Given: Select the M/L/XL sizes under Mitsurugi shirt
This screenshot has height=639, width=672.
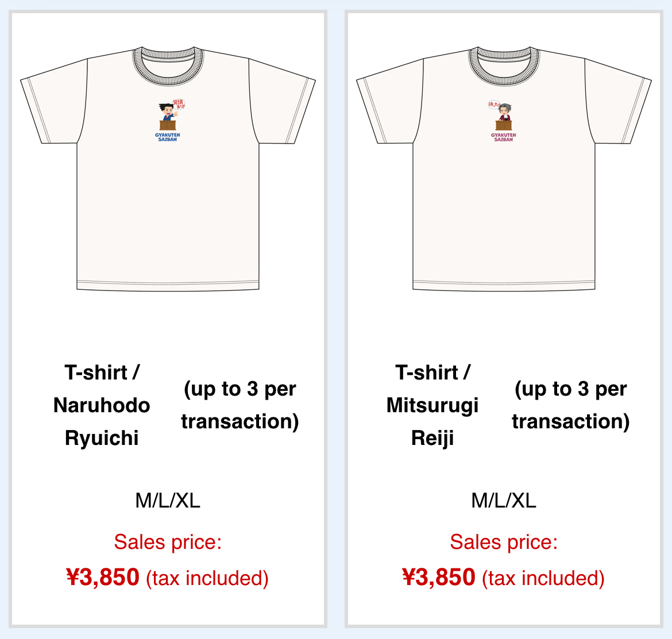Looking at the screenshot, I should pyautogui.click(x=504, y=501).
